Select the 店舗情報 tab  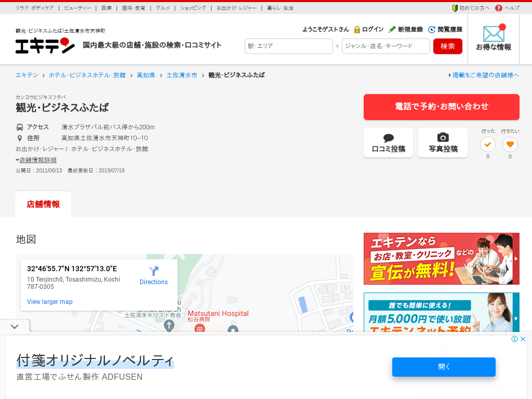pyautogui.click(x=43, y=204)
